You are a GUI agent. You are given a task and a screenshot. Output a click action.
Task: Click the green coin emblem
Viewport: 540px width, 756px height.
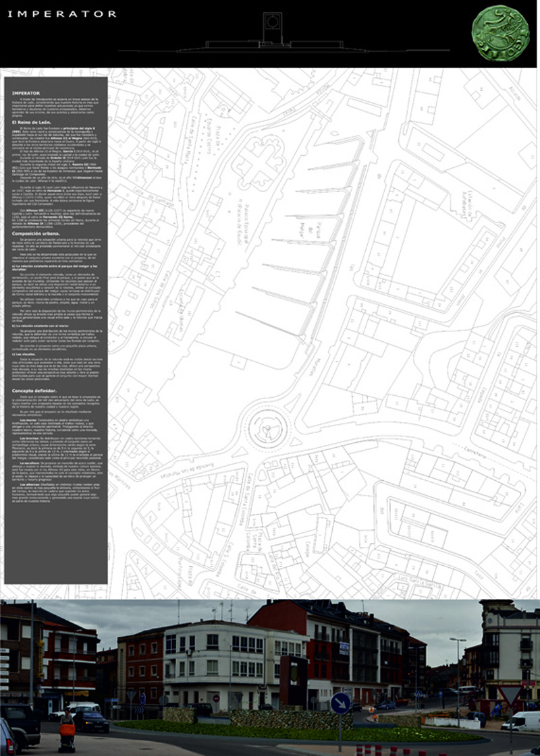coord(501,31)
